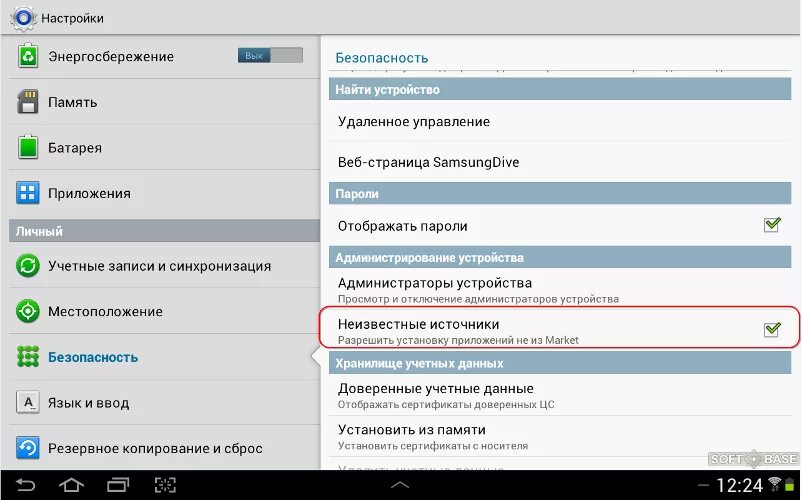Screen dimensions: 802x500
Task: Tap 'Установить сертификаты с носителя' text
Action: click(x=433, y=446)
